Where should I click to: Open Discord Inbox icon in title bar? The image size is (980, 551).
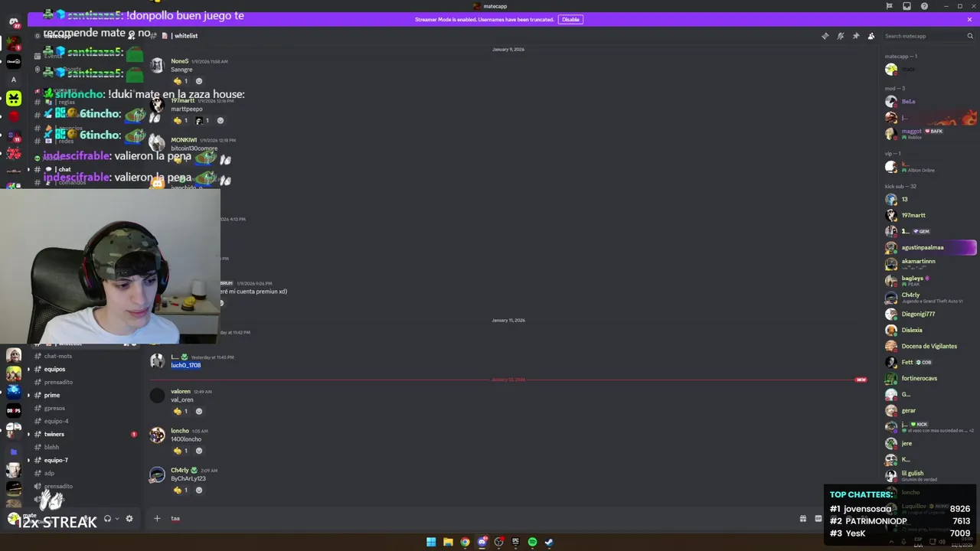tap(906, 6)
